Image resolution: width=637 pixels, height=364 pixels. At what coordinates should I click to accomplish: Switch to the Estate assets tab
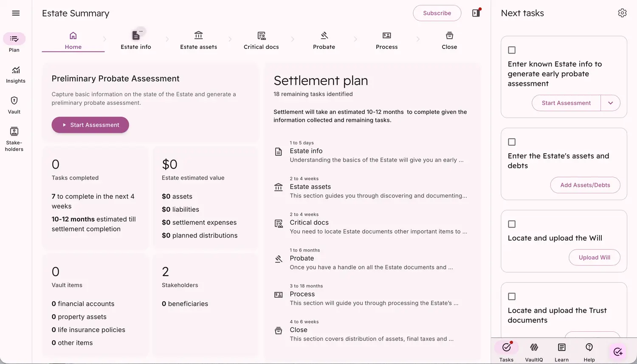(198, 40)
